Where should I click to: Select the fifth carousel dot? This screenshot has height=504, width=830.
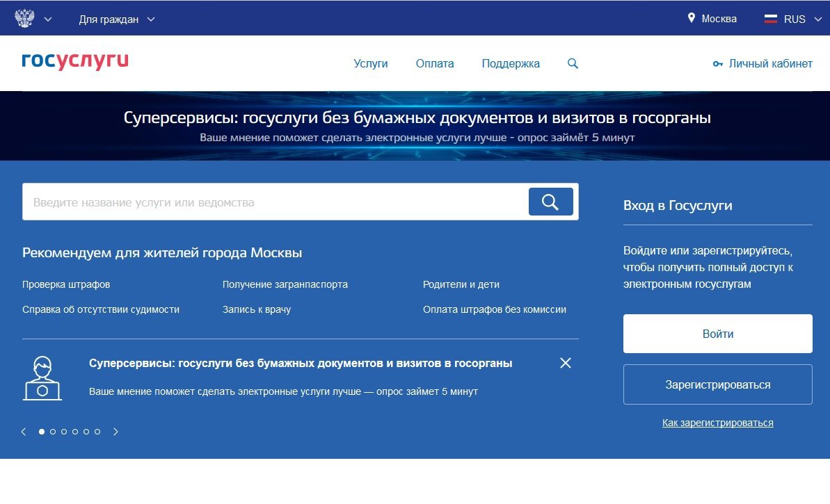[x=86, y=432]
